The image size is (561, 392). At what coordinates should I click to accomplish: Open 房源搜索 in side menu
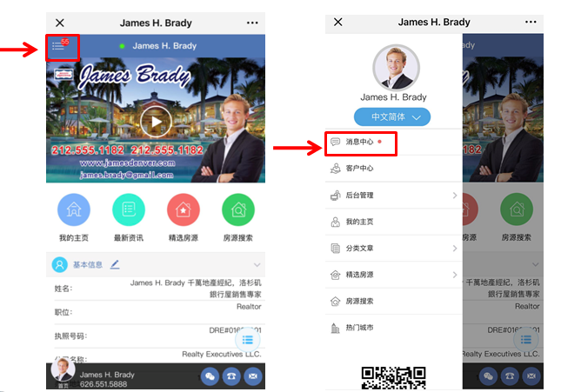pos(393,301)
